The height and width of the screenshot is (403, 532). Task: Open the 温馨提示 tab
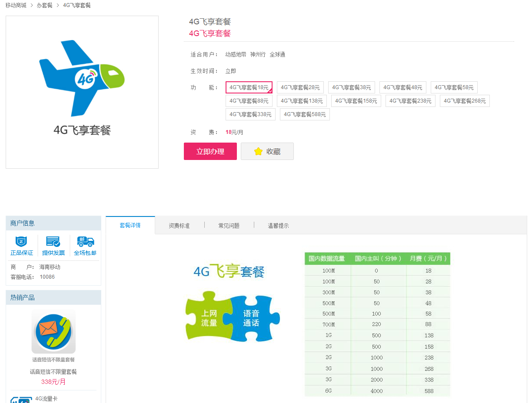click(278, 226)
